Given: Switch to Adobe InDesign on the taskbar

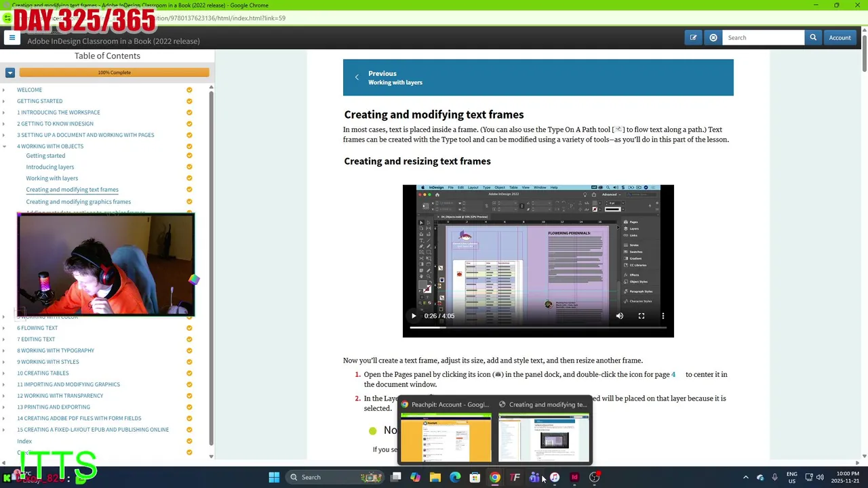Looking at the screenshot, I should (574, 477).
